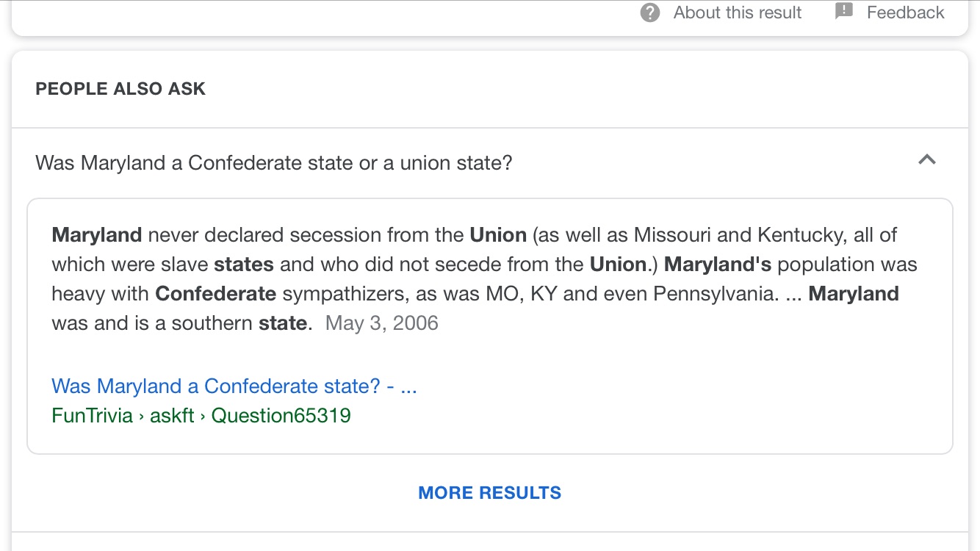
Task: Click "FunTrivia" in the green breadcrumb
Action: 92,416
